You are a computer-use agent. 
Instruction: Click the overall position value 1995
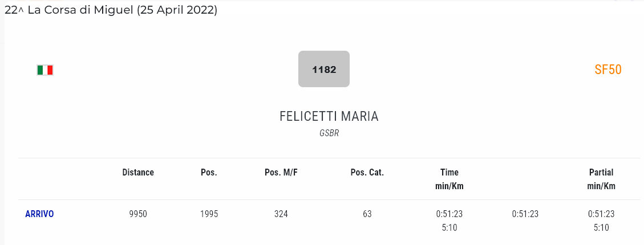tap(209, 214)
